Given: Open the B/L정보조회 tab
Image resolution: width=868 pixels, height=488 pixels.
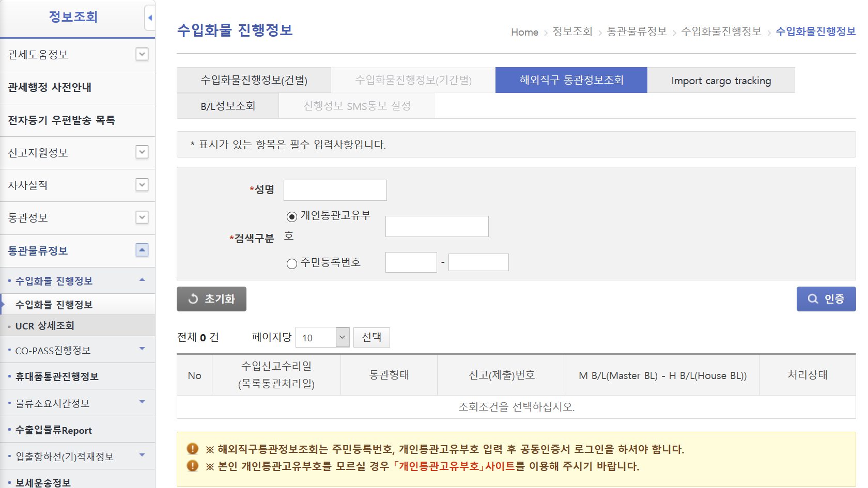Looking at the screenshot, I should (x=228, y=106).
